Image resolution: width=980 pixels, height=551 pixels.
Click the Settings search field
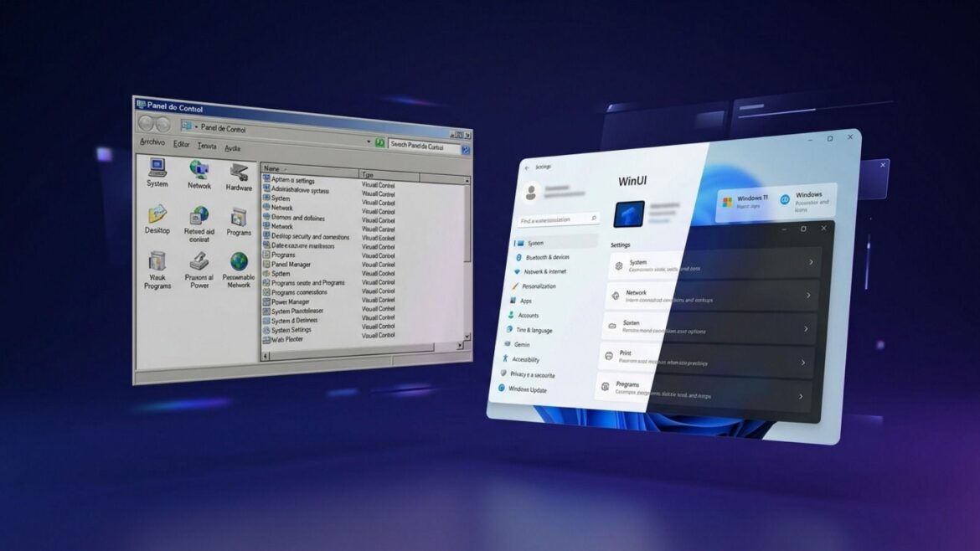tap(558, 219)
